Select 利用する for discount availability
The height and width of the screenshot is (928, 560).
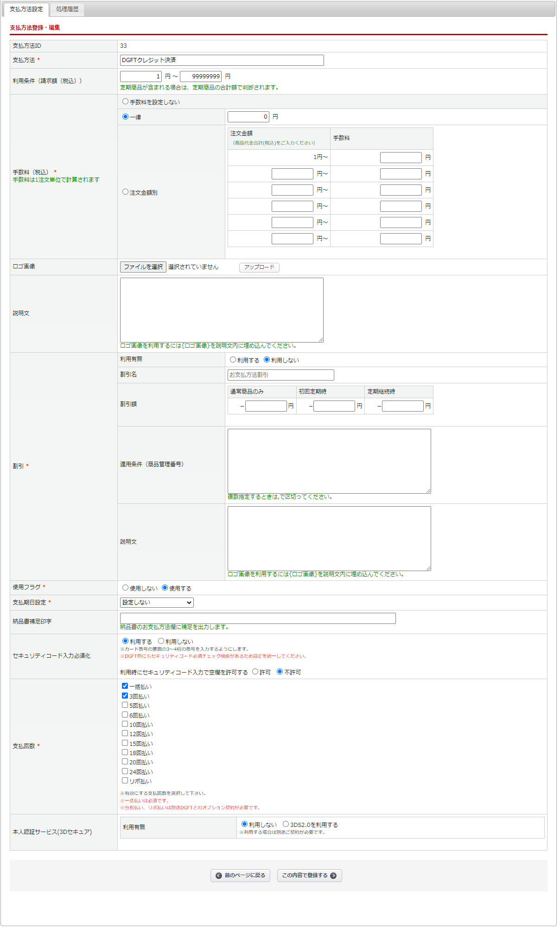[x=233, y=360]
